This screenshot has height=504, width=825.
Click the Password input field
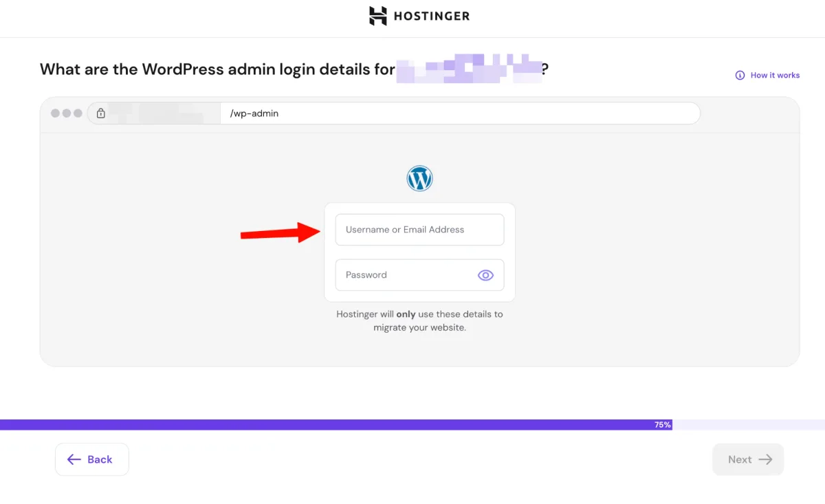pyautogui.click(x=419, y=275)
